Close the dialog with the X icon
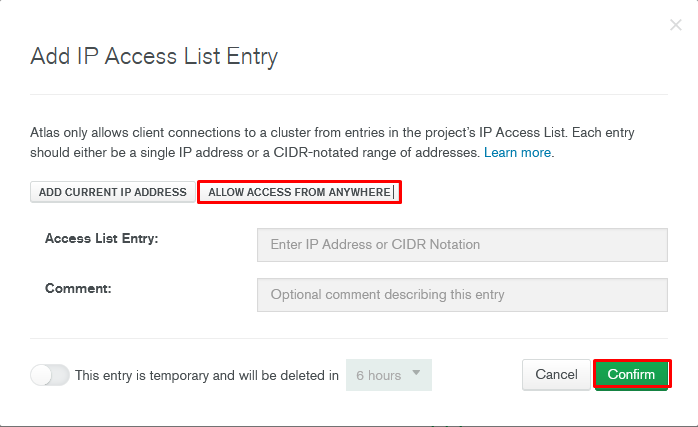The image size is (698, 427). pyautogui.click(x=675, y=25)
